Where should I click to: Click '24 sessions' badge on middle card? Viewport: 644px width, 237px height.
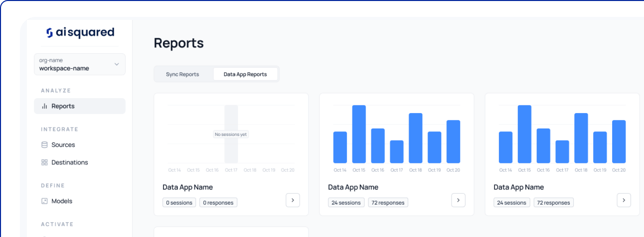(x=346, y=203)
